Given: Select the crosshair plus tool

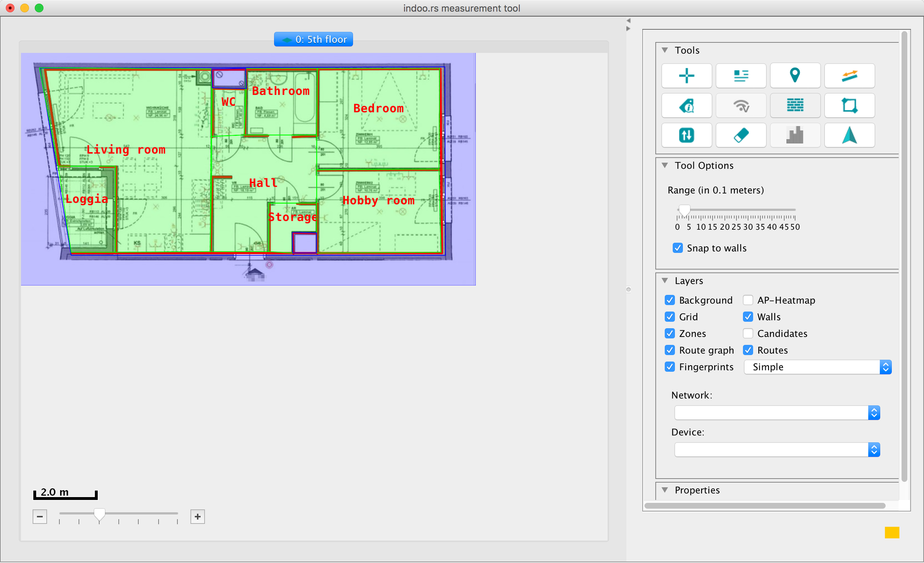Looking at the screenshot, I should pos(686,76).
